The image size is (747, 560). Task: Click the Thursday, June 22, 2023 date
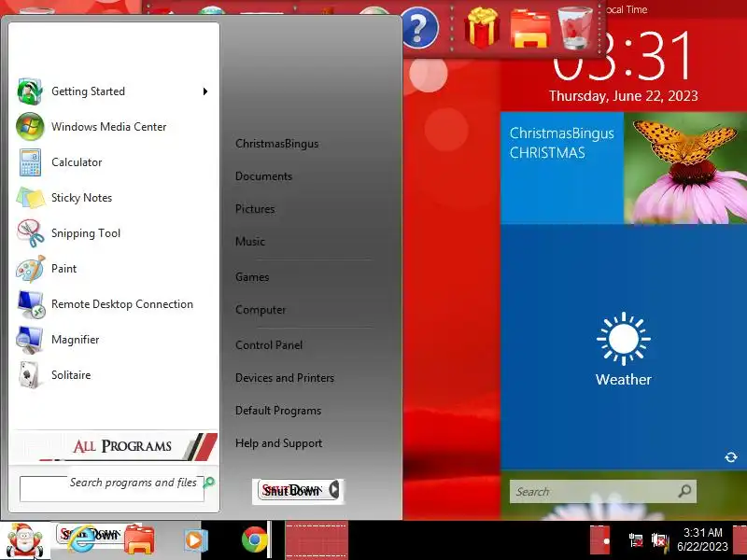pos(623,96)
